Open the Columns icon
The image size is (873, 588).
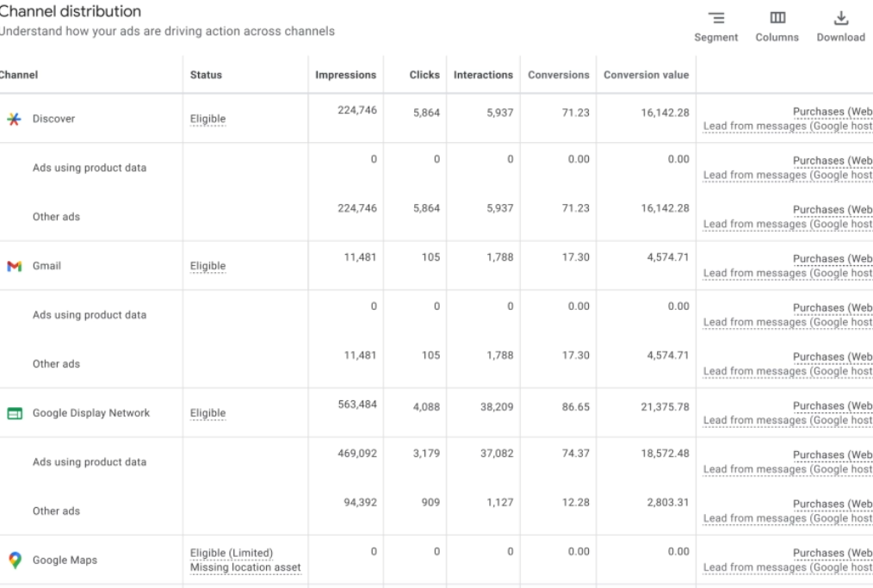(x=777, y=19)
